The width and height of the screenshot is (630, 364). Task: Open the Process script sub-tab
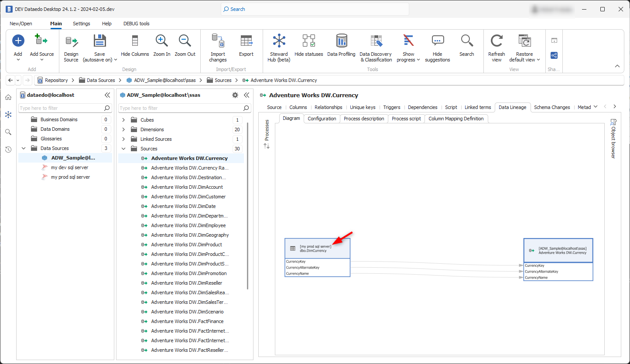coord(406,119)
